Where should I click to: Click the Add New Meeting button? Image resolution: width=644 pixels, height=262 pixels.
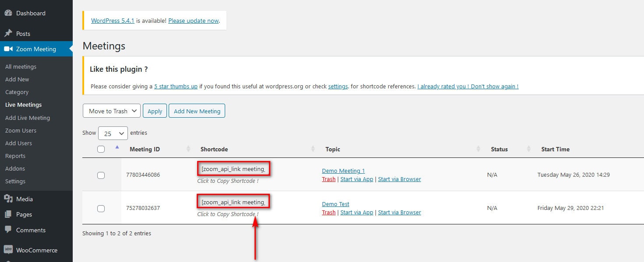pyautogui.click(x=197, y=111)
